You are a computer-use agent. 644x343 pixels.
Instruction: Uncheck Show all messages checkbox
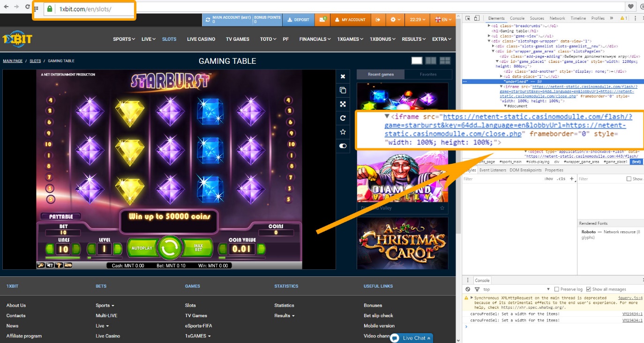click(x=589, y=290)
